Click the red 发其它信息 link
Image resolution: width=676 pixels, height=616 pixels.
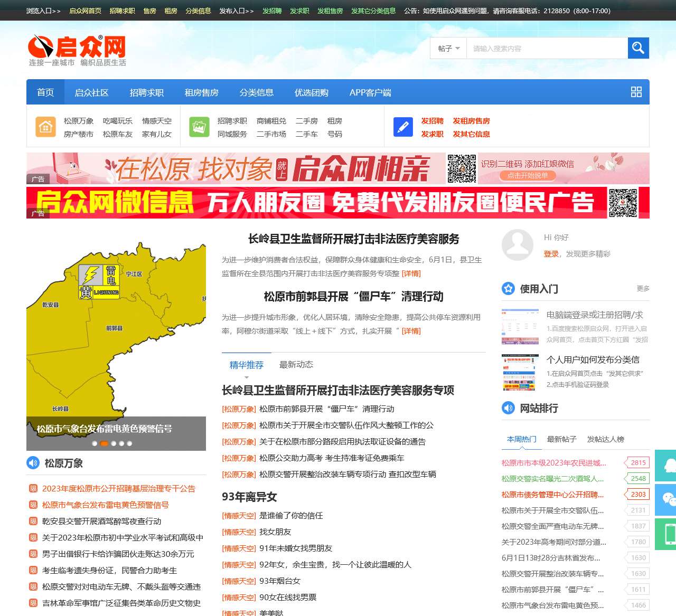coord(471,134)
